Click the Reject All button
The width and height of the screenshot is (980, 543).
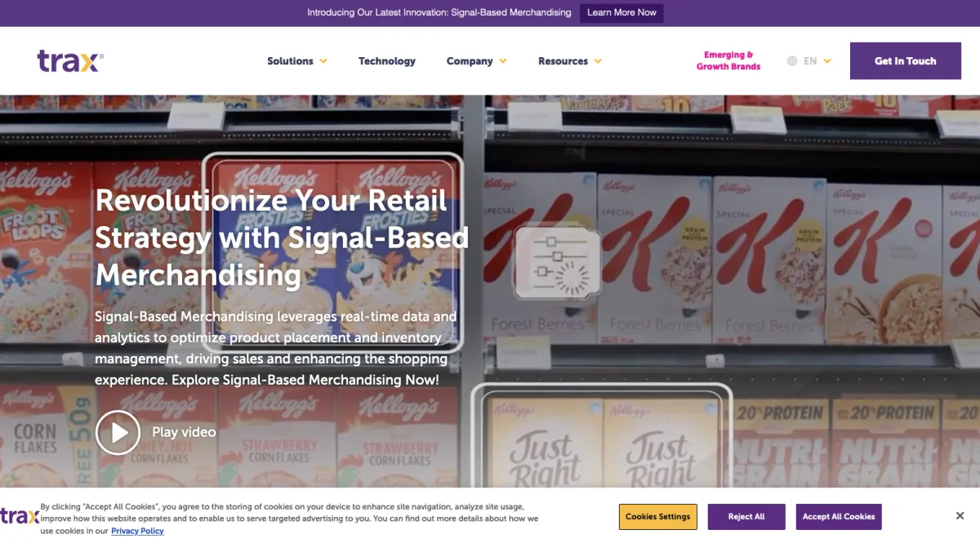746,517
